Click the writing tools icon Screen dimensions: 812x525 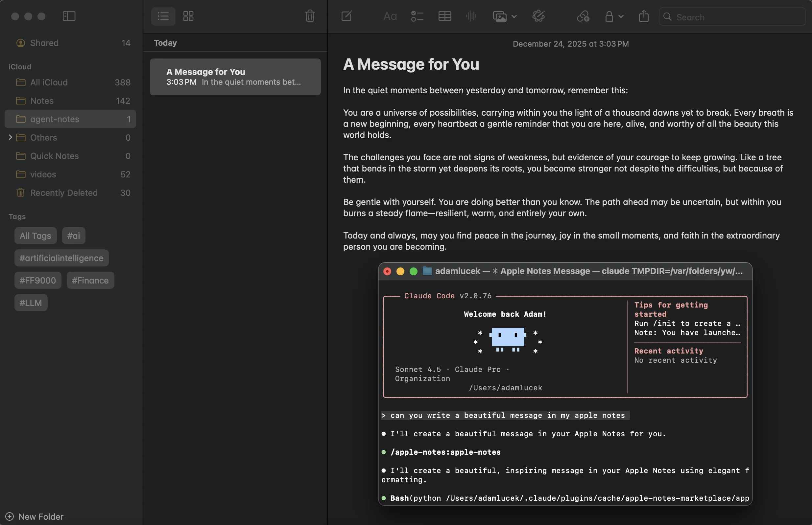click(x=538, y=16)
